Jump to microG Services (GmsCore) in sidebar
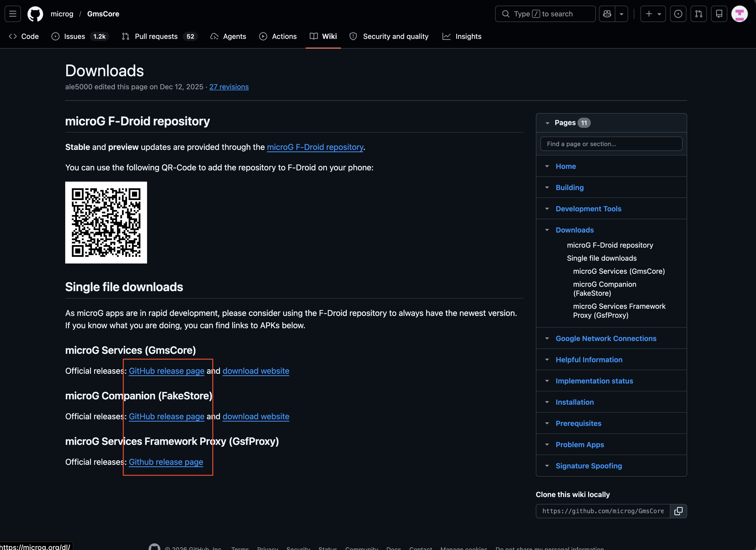756x550 pixels. click(x=619, y=271)
